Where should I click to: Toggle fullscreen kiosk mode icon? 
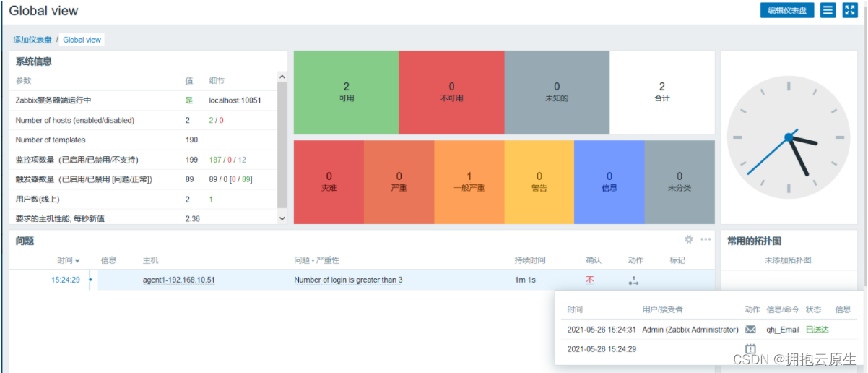point(850,10)
